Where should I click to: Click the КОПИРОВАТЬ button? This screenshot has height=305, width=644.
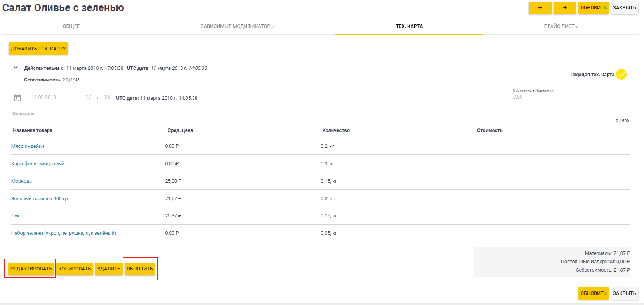click(75, 269)
